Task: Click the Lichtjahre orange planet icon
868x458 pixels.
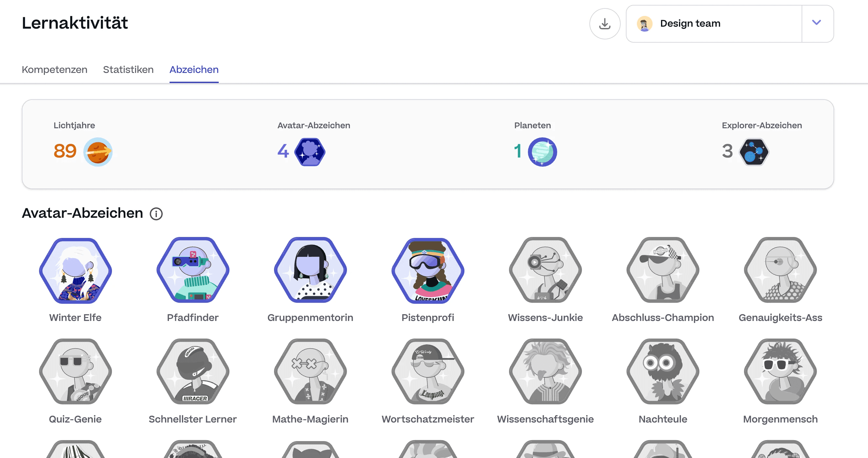Action: point(98,152)
